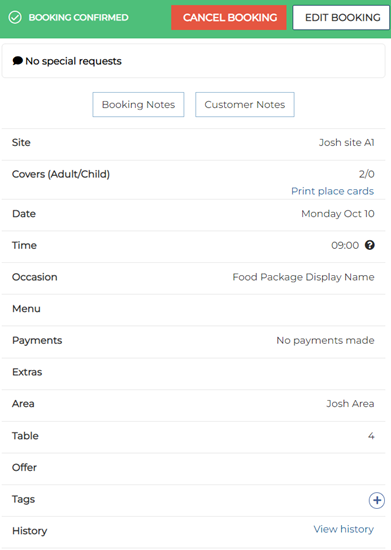Open Edit Booking

coord(342,18)
